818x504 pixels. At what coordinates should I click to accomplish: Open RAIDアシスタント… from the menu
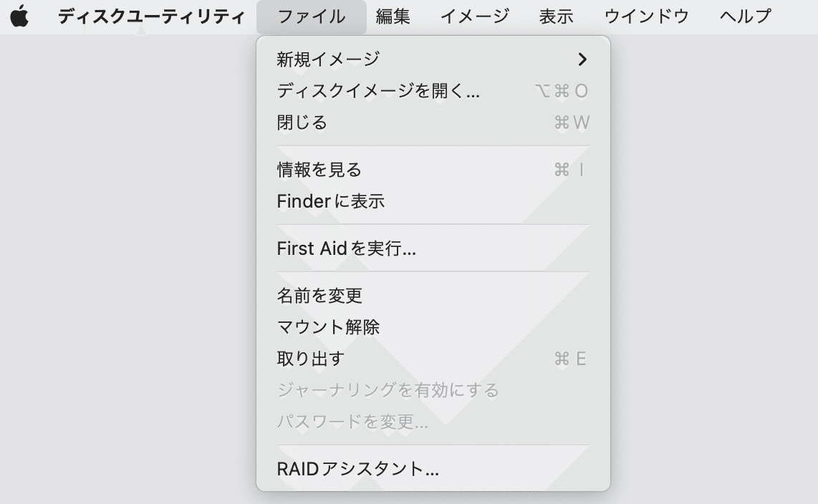(x=358, y=469)
